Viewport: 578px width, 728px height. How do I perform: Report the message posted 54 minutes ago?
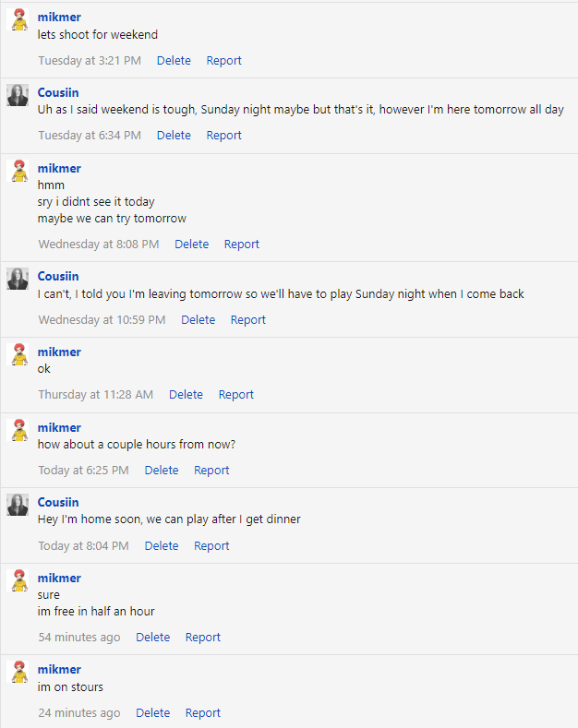click(x=203, y=638)
